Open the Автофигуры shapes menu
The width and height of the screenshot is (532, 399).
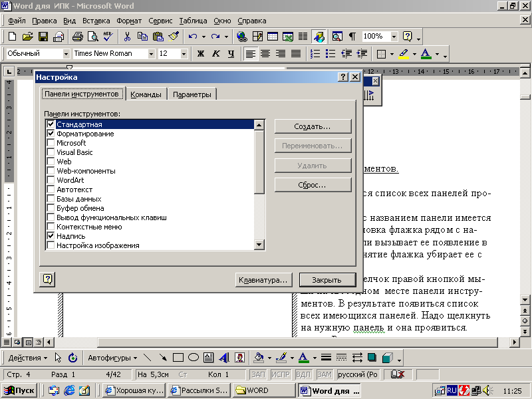112,358
